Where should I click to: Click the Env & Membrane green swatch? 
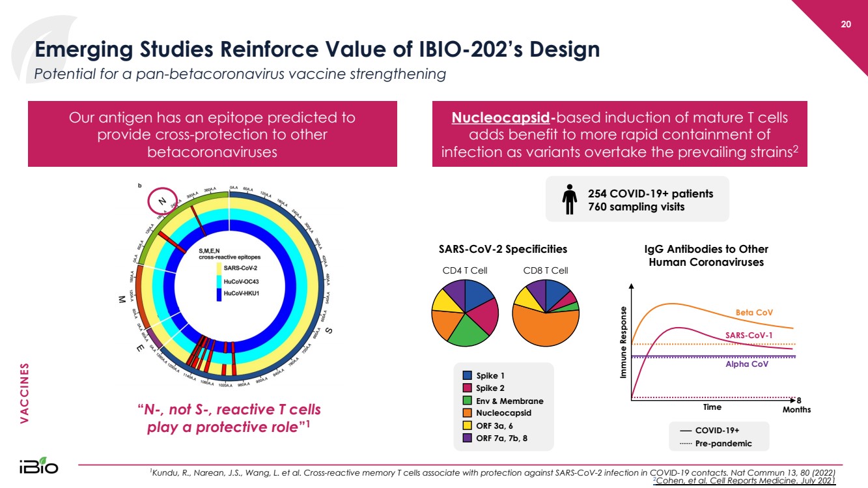467,401
